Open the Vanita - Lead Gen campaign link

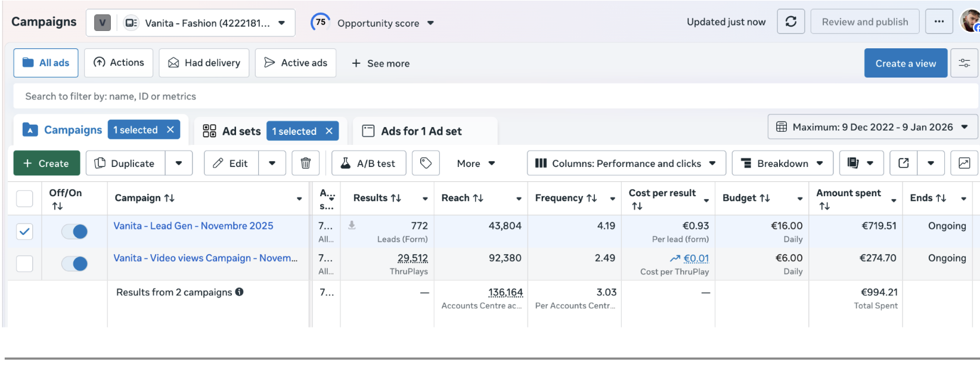[x=193, y=226]
